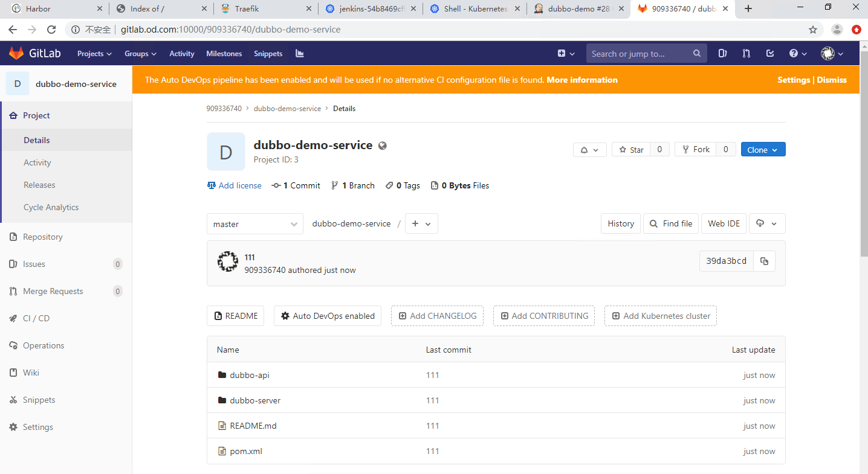The width and height of the screenshot is (868, 474).
Task: Select Repository in the left sidebar
Action: click(42, 237)
